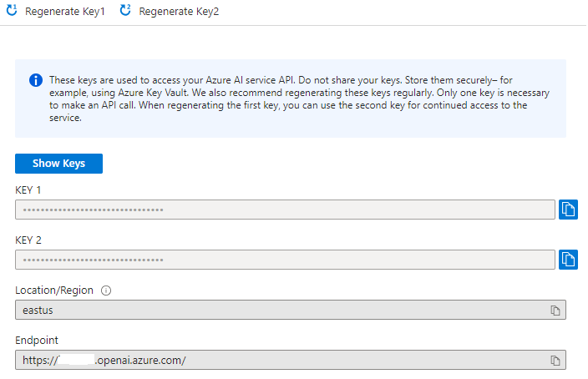This screenshot has height=379, width=588.
Task: Copy the Location/Region value
Action: (x=555, y=310)
